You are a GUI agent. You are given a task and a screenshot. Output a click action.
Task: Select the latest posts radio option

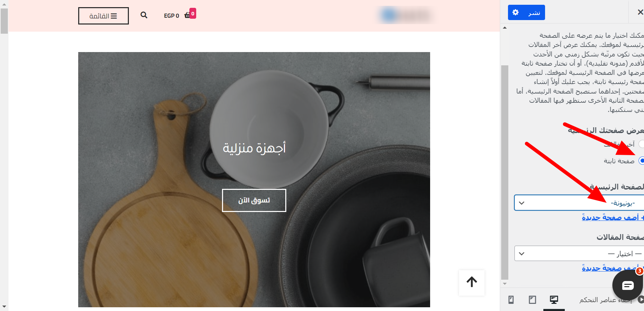[641, 144]
